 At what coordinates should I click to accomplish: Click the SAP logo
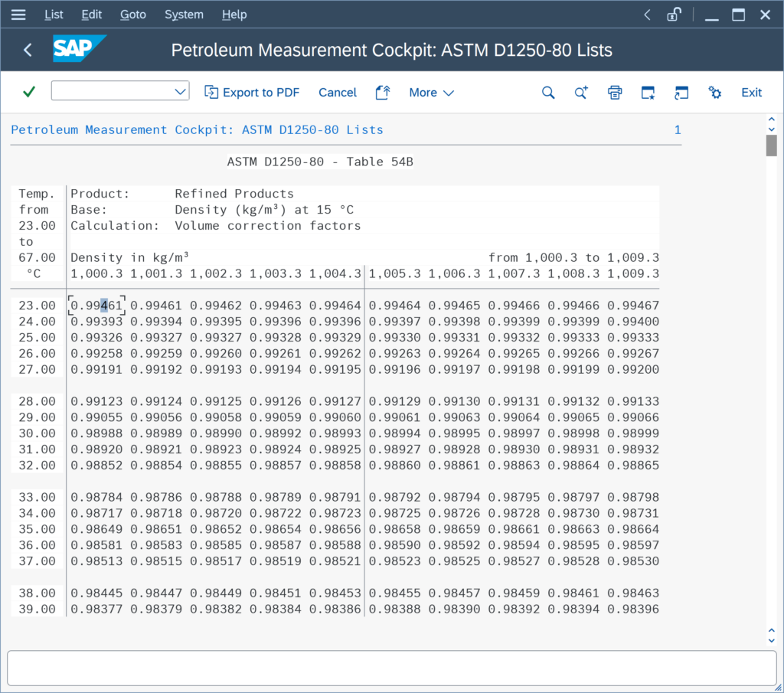[x=79, y=48]
